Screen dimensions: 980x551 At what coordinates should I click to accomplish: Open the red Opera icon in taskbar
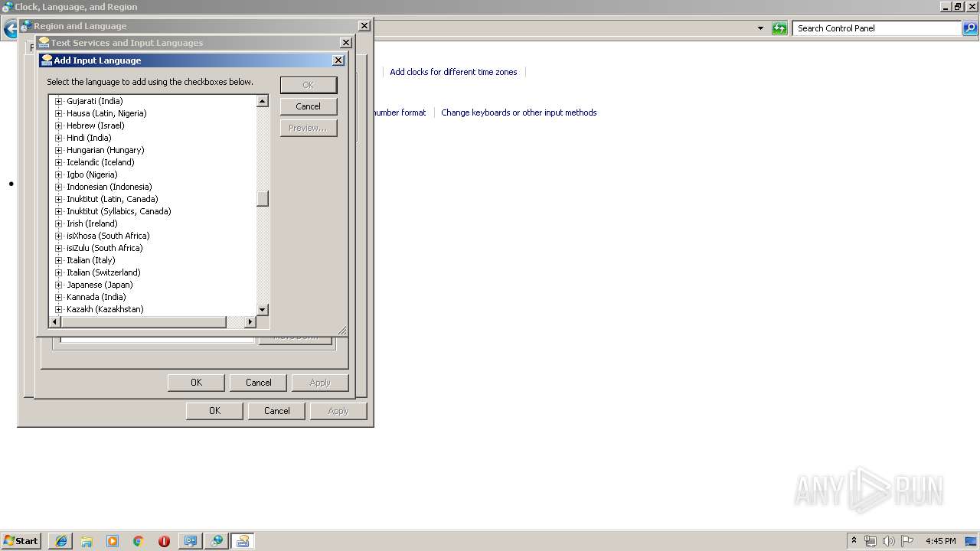pos(164,541)
